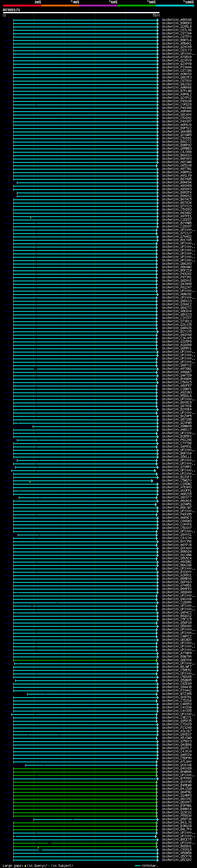Select hit label UniRef100_B2YI05
Image resolution: width=197 pixels, height=868 pixels.
[176, 332]
